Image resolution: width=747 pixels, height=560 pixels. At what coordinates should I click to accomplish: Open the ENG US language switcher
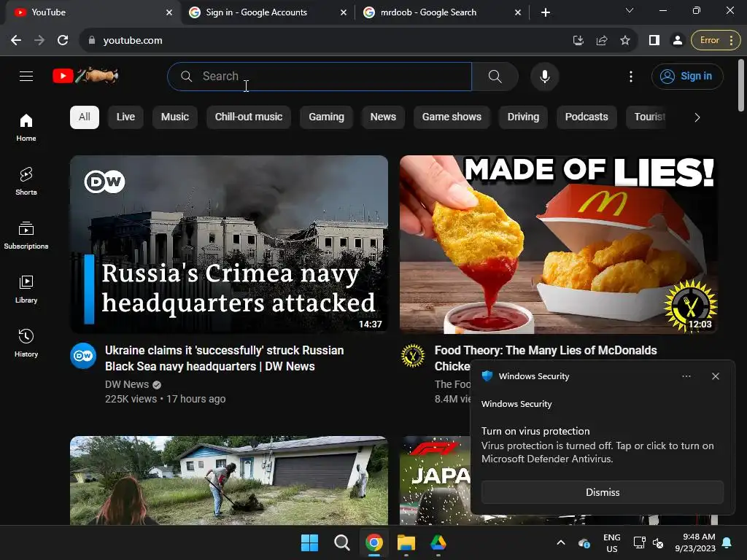point(612,542)
